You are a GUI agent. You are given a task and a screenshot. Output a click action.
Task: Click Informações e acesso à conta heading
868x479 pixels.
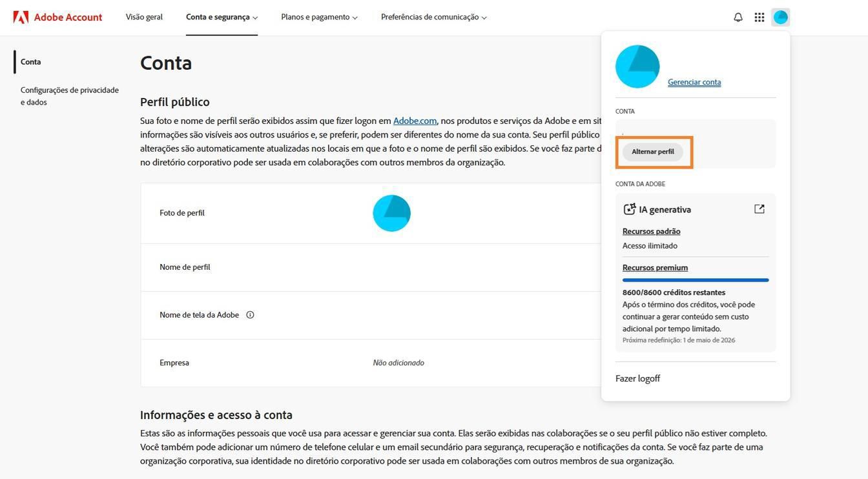(x=216, y=415)
